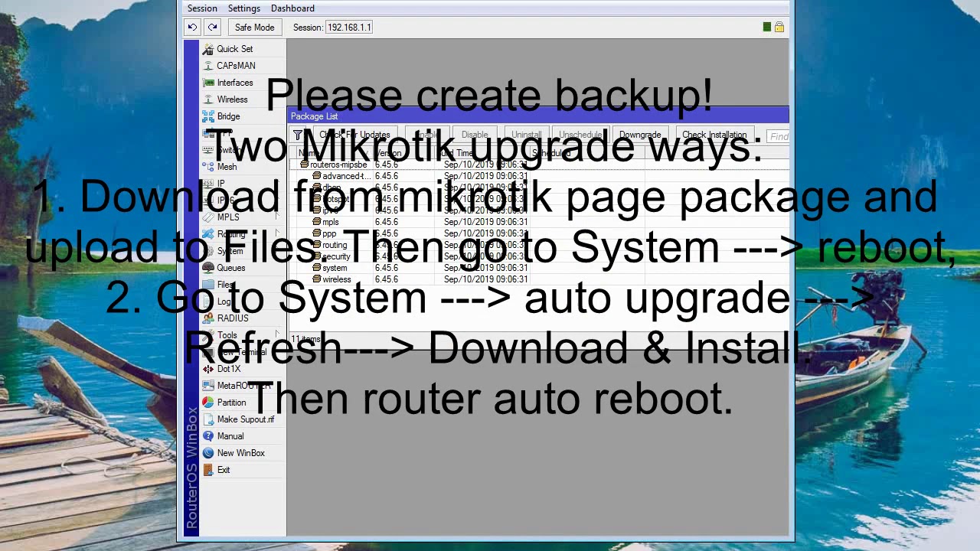980x551 pixels.
Task: Open the Dashboard menu
Action: (x=292, y=8)
